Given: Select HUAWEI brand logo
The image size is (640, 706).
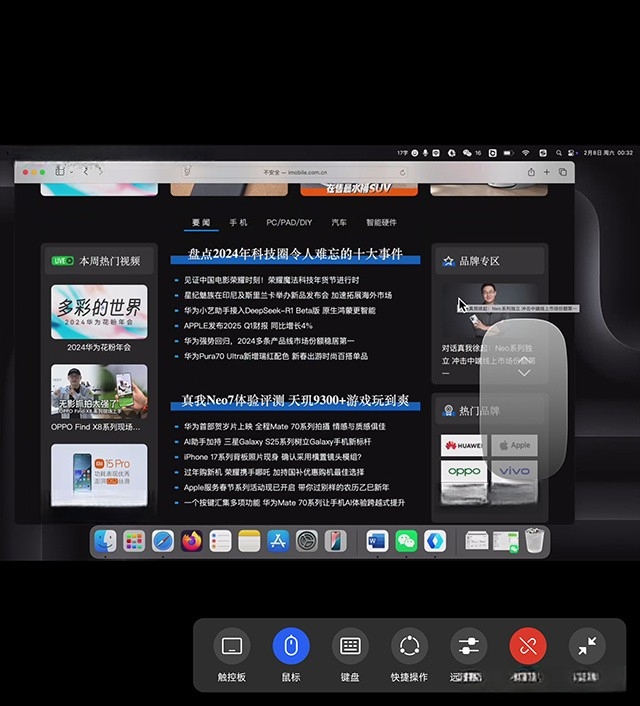Looking at the screenshot, I should (464, 446).
